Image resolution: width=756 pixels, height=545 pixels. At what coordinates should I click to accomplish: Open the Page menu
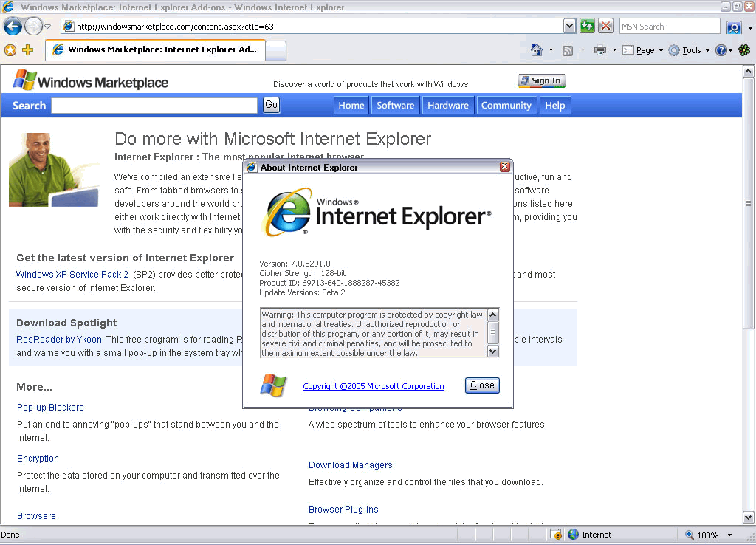click(x=643, y=50)
